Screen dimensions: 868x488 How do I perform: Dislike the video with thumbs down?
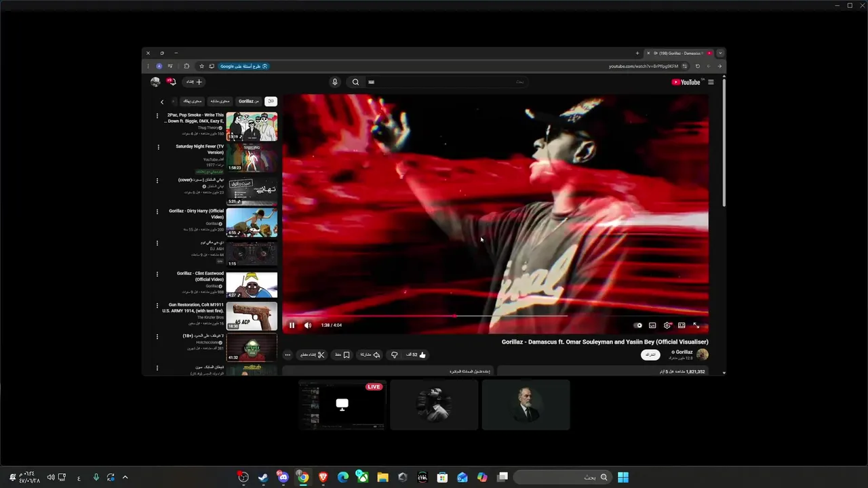click(394, 354)
